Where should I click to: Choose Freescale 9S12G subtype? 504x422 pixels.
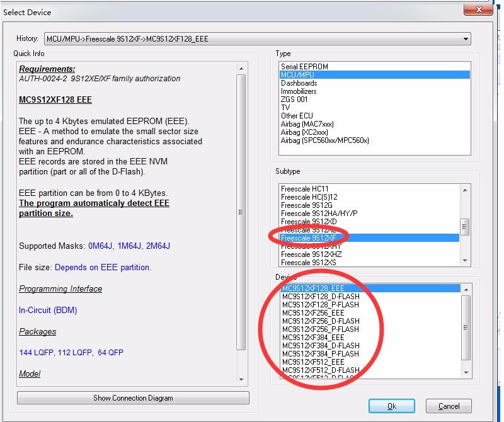click(370, 205)
